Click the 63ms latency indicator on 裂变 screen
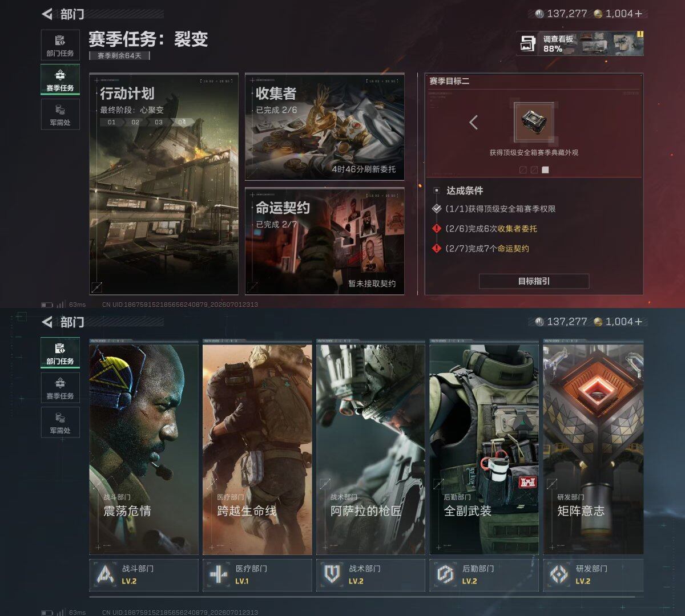 [x=77, y=305]
